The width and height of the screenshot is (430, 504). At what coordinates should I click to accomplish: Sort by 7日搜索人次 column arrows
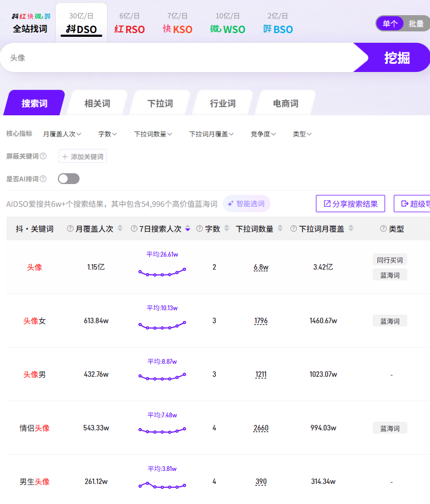188,229
